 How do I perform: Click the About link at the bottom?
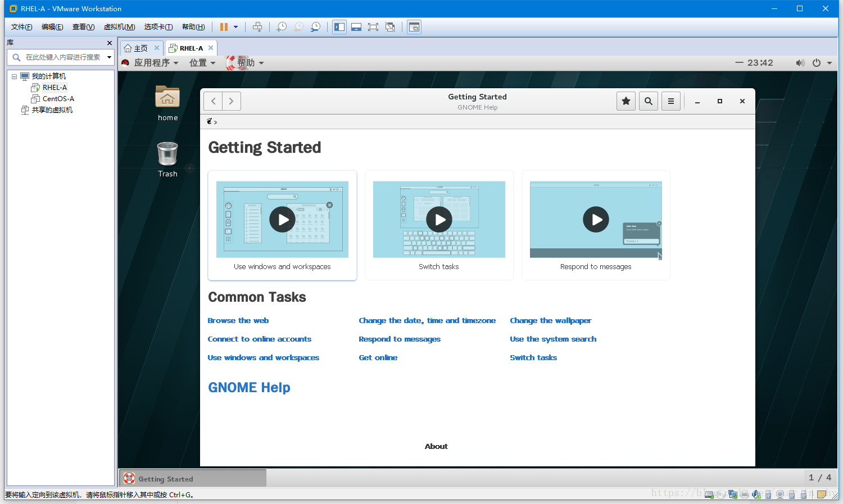click(436, 447)
